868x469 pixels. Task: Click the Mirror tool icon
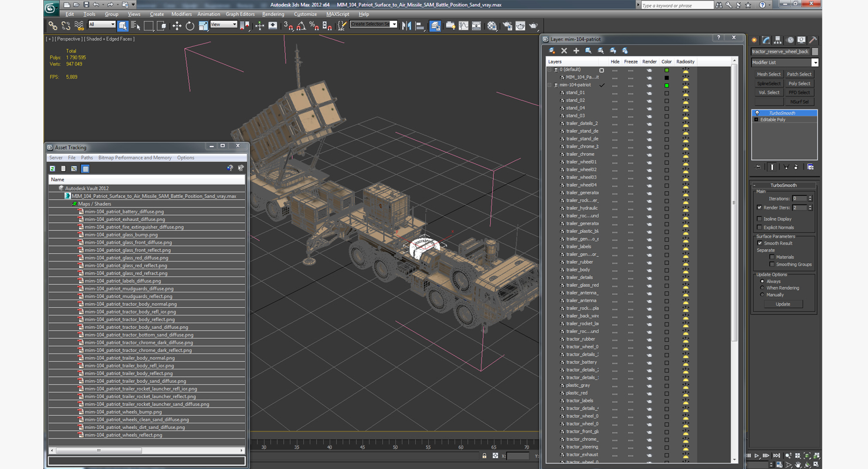coord(406,26)
